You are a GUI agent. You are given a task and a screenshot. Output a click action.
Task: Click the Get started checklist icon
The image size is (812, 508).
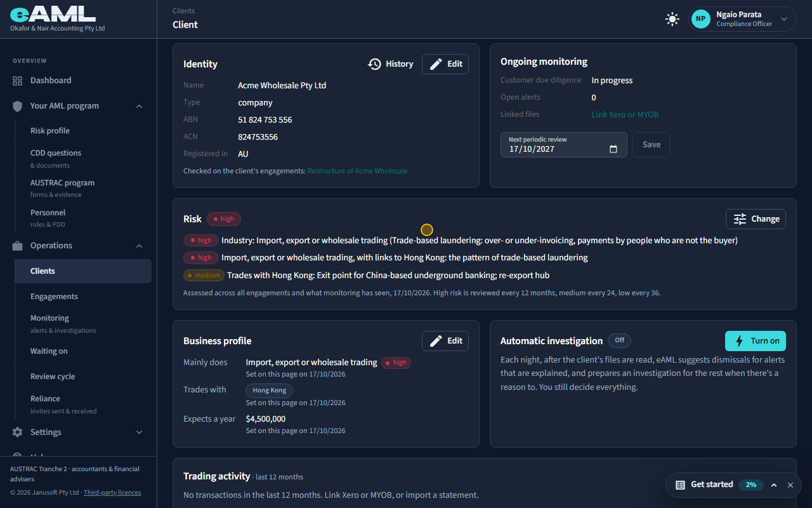click(x=680, y=485)
